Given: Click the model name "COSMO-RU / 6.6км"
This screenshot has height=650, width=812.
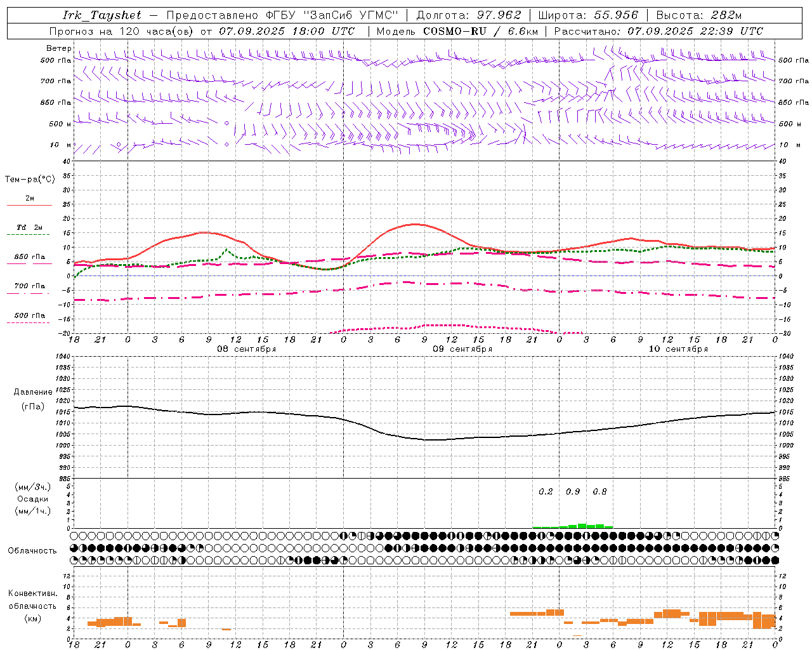Looking at the screenshot, I should [481, 30].
